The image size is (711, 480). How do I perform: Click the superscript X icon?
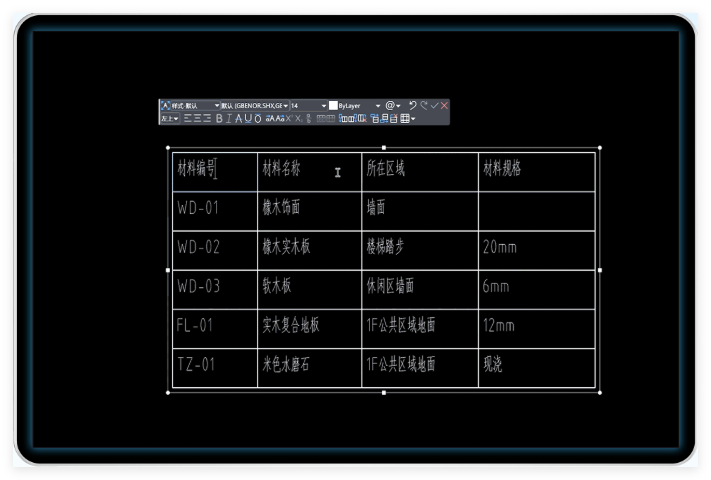click(288, 119)
